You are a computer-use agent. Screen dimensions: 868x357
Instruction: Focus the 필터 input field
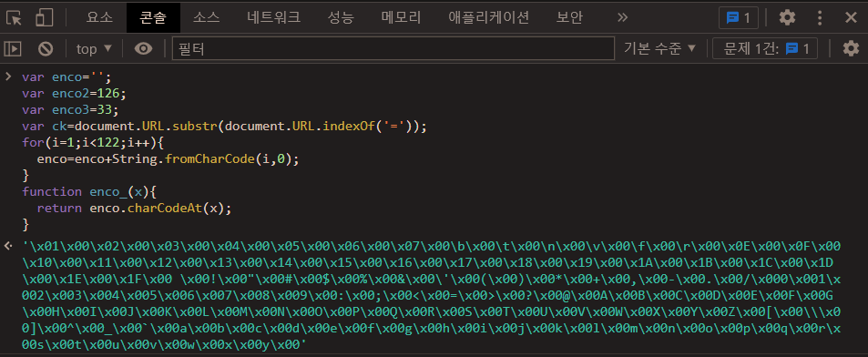[393, 48]
